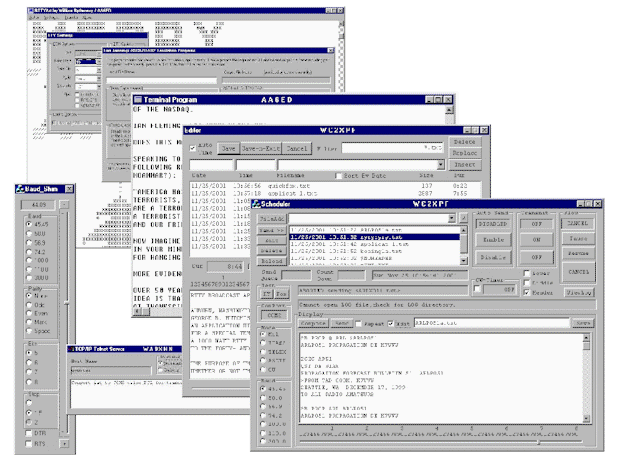Select Mark parity in Baud_Shim

tap(29, 322)
